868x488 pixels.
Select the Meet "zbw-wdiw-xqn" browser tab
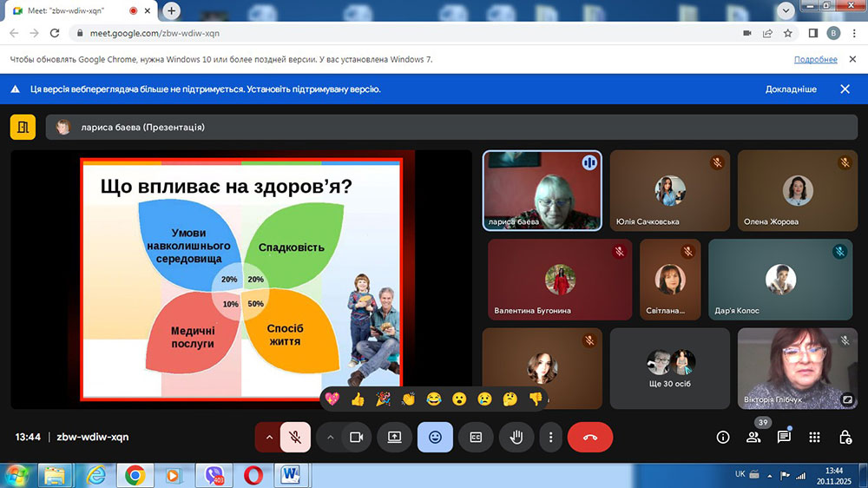coord(65,10)
